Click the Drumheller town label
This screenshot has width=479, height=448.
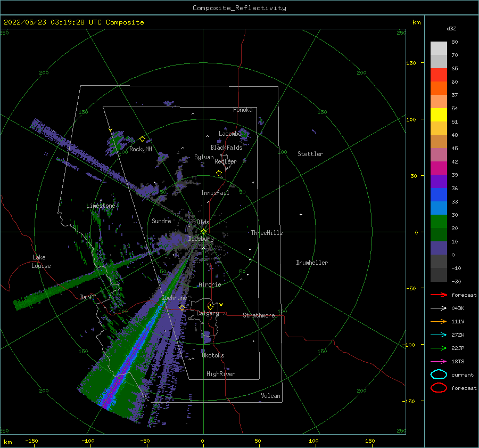tap(312, 263)
